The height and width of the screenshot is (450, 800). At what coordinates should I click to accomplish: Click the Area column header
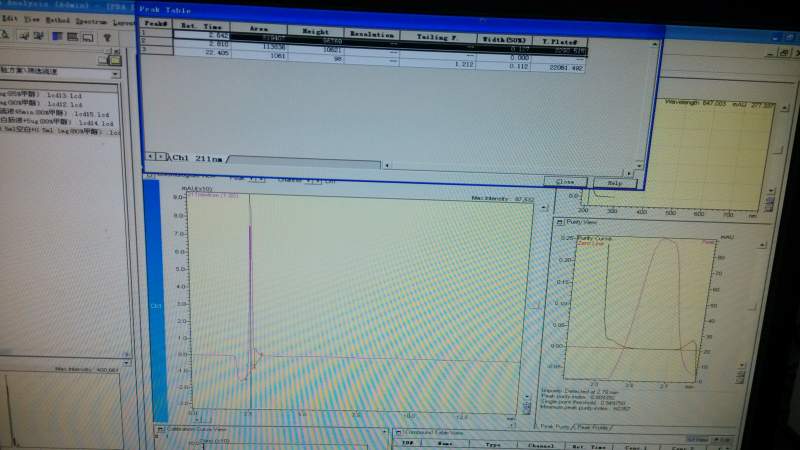pos(259,29)
